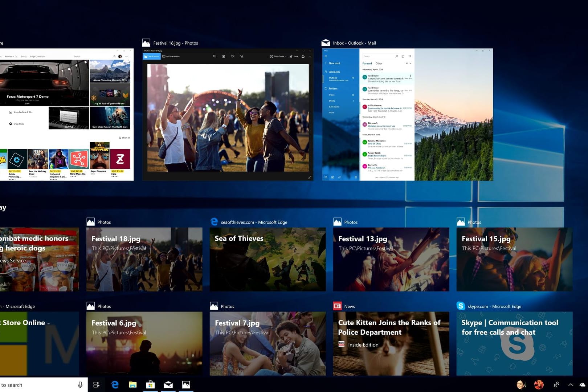Open the Forza Motorsport 7 Demo banner

[44, 83]
